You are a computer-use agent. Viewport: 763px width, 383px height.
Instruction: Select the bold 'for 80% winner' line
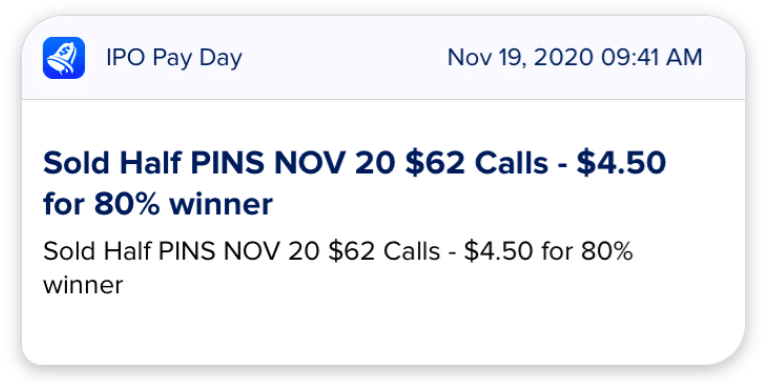pyautogui.click(x=158, y=204)
